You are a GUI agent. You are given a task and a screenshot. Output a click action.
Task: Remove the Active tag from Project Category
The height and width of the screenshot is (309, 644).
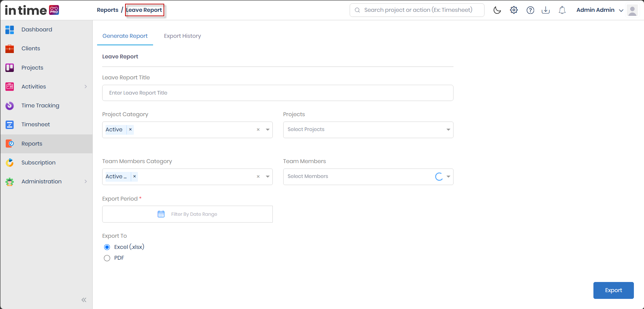(x=130, y=130)
